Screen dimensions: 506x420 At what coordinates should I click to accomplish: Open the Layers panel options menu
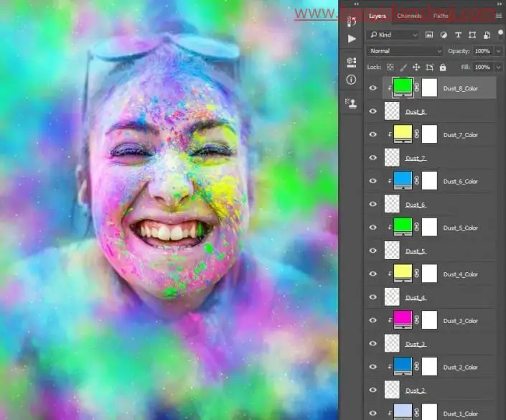point(499,16)
